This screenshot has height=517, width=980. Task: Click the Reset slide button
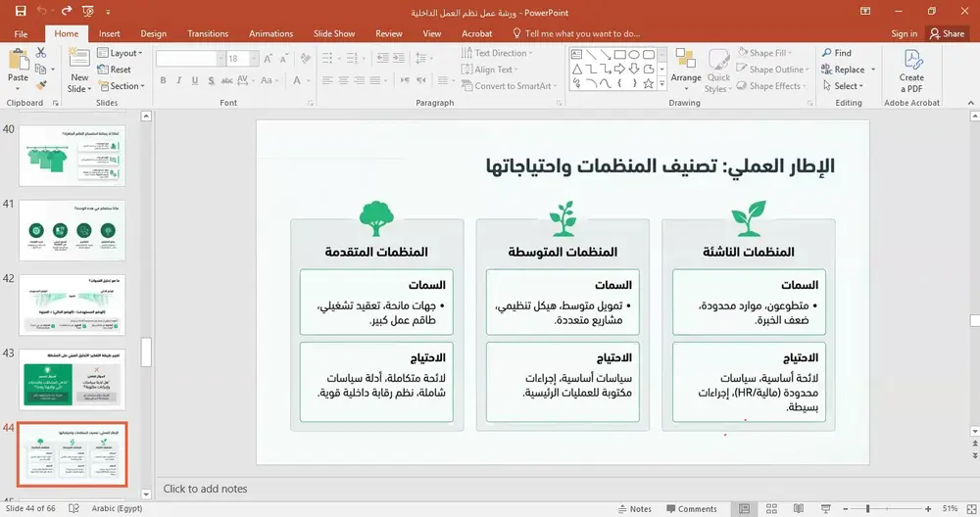[115, 70]
